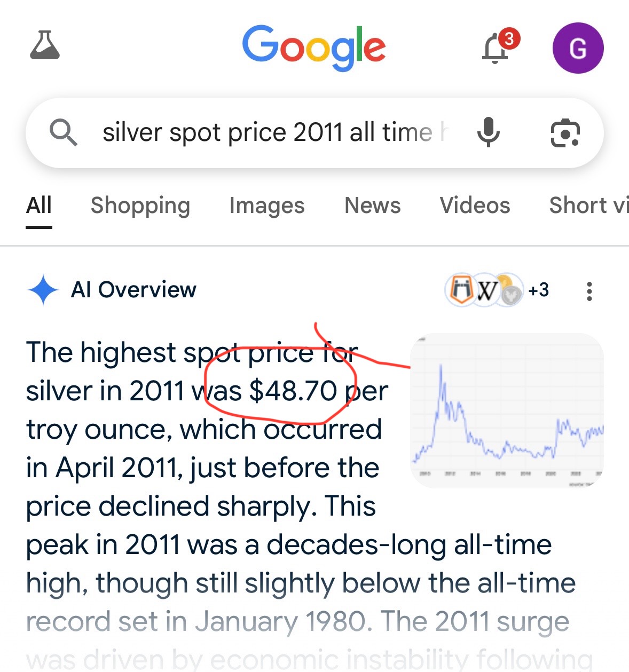Switch to the Videos tab
The width and height of the screenshot is (629, 672).
coord(475,205)
